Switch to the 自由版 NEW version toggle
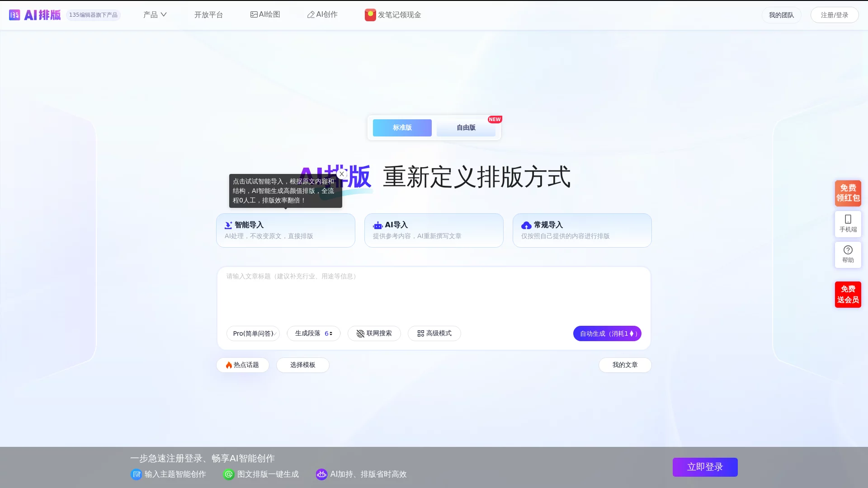Image resolution: width=868 pixels, height=488 pixels. tap(466, 128)
